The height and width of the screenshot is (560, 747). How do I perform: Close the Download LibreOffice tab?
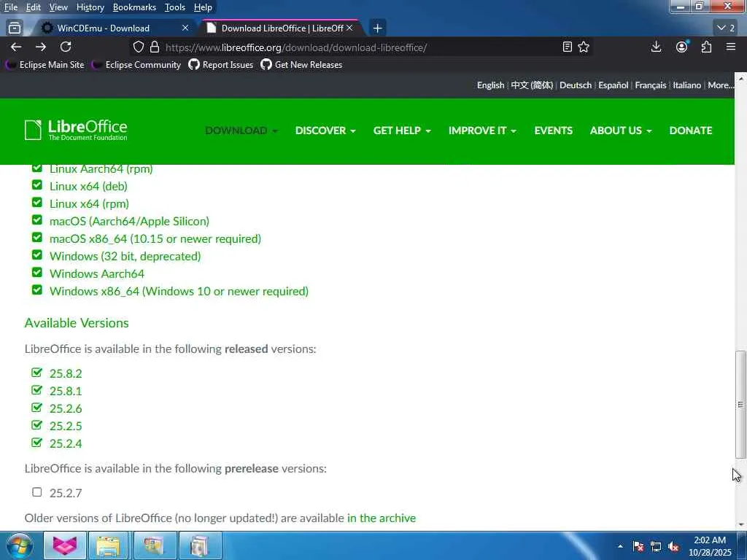[349, 28]
